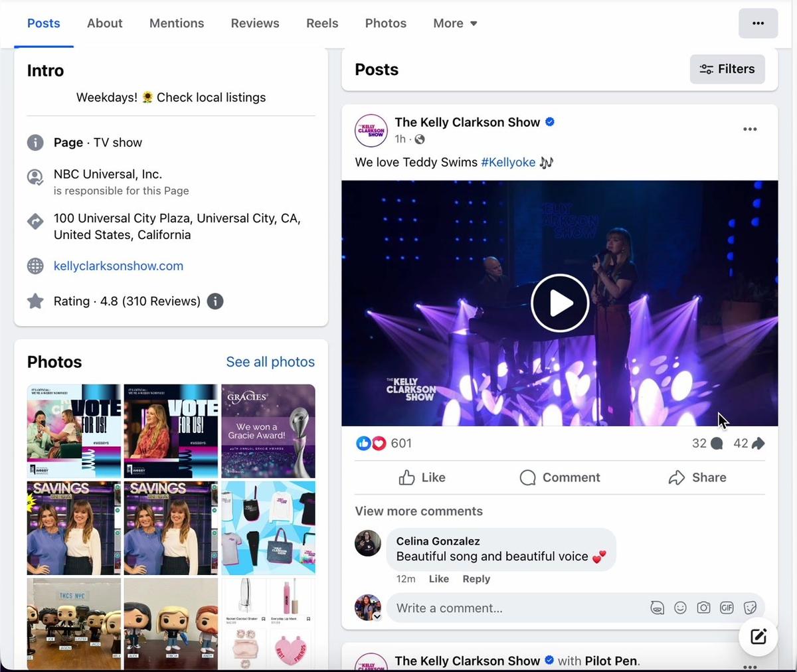Insert an avatar sticker in the comment
Screen dimensions: 797x672
657,608
